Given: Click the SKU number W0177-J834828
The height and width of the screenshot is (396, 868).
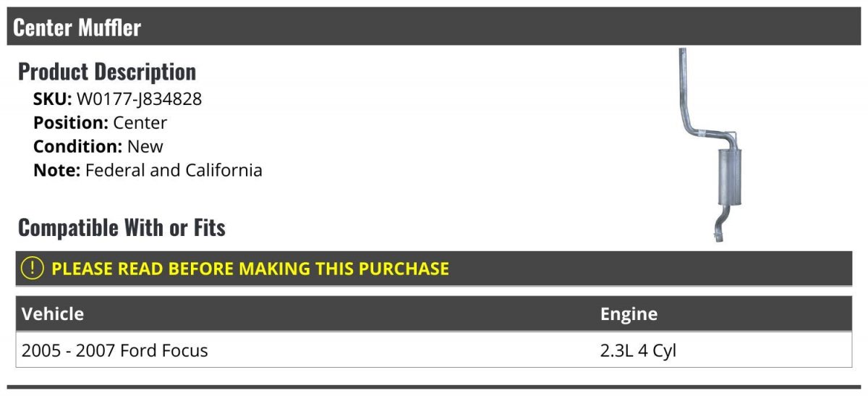Looking at the screenshot, I should 139,99.
